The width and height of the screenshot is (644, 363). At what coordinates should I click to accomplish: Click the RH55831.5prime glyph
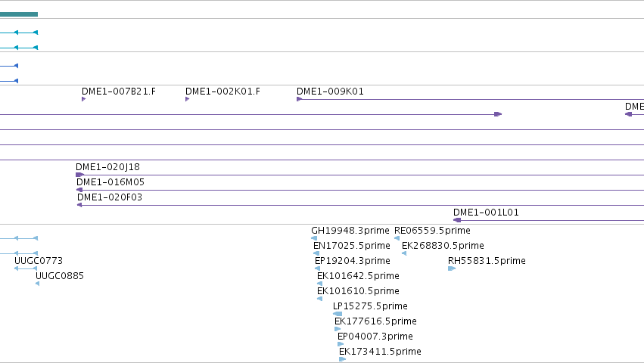click(x=452, y=268)
